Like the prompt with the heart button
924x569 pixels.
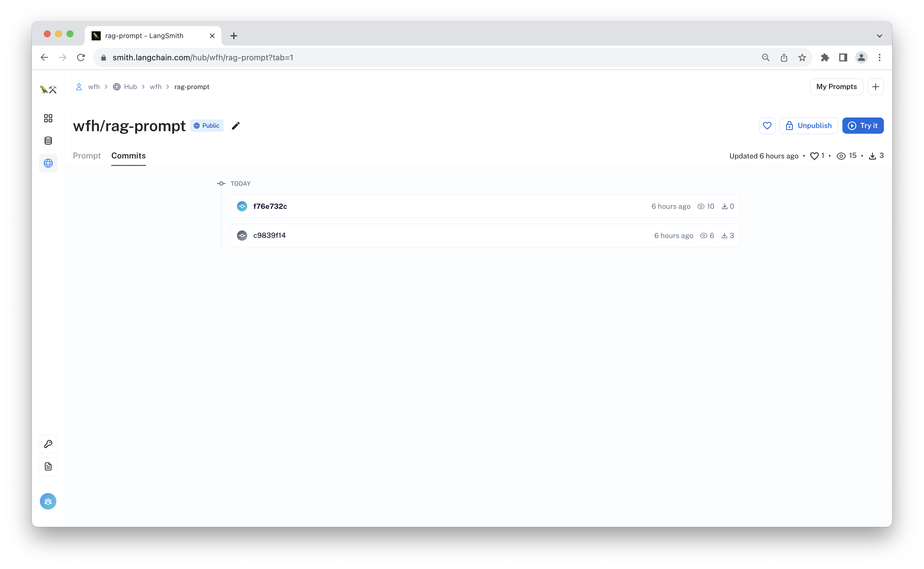(x=767, y=126)
